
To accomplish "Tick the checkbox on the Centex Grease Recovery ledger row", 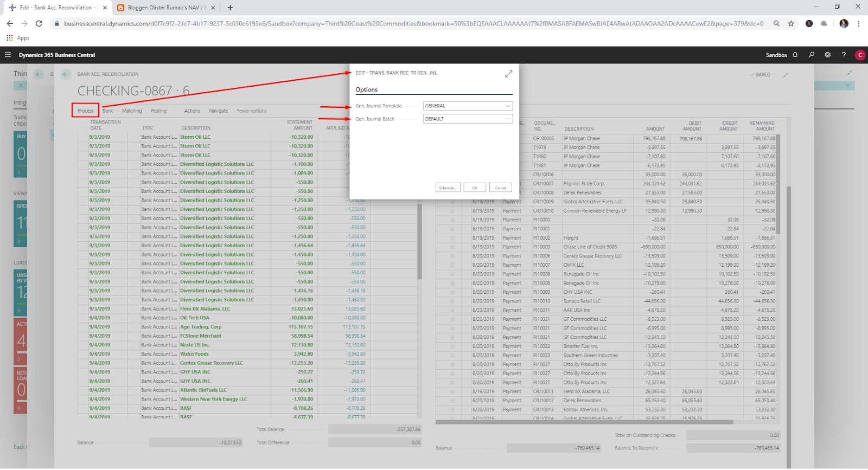I will (452, 256).
